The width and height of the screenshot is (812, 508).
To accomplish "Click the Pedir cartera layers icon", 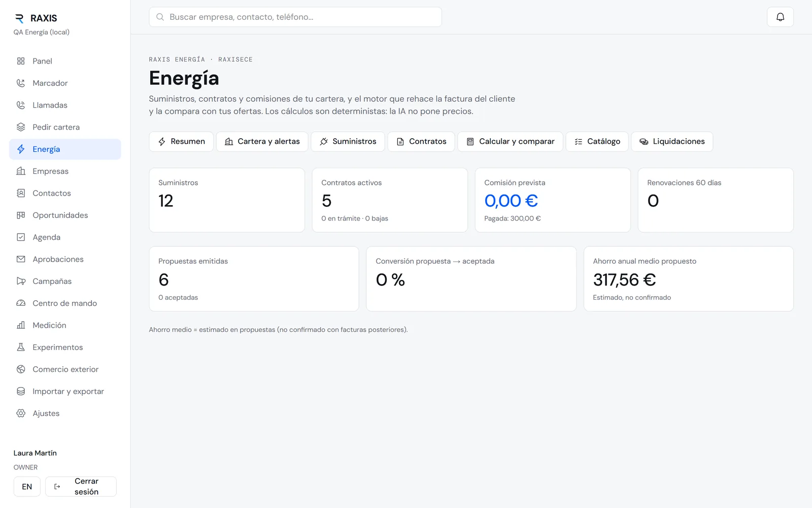I will pos(21,127).
